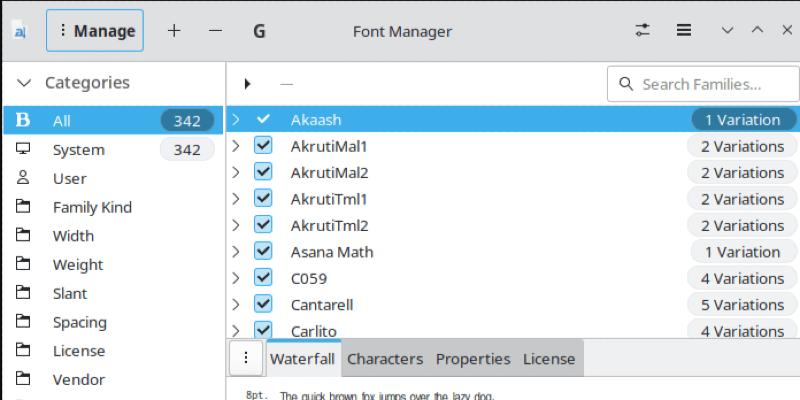Select the Family Kind category

(x=92, y=207)
